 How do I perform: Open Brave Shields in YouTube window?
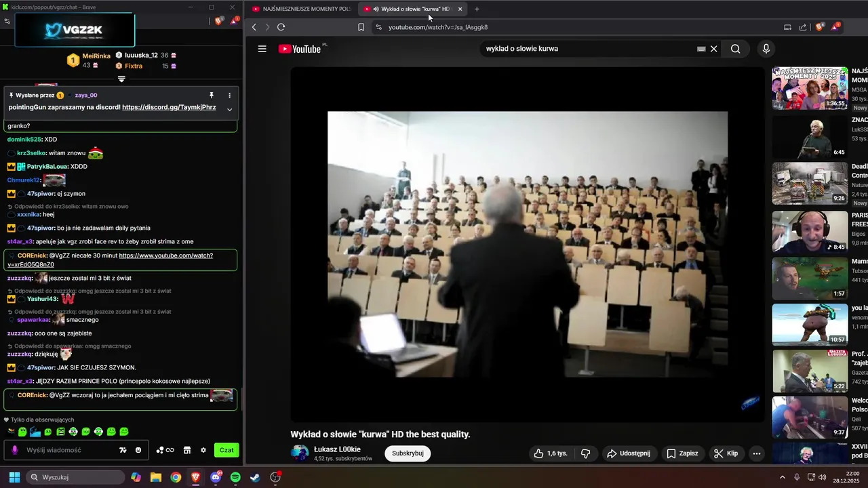click(820, 27)
